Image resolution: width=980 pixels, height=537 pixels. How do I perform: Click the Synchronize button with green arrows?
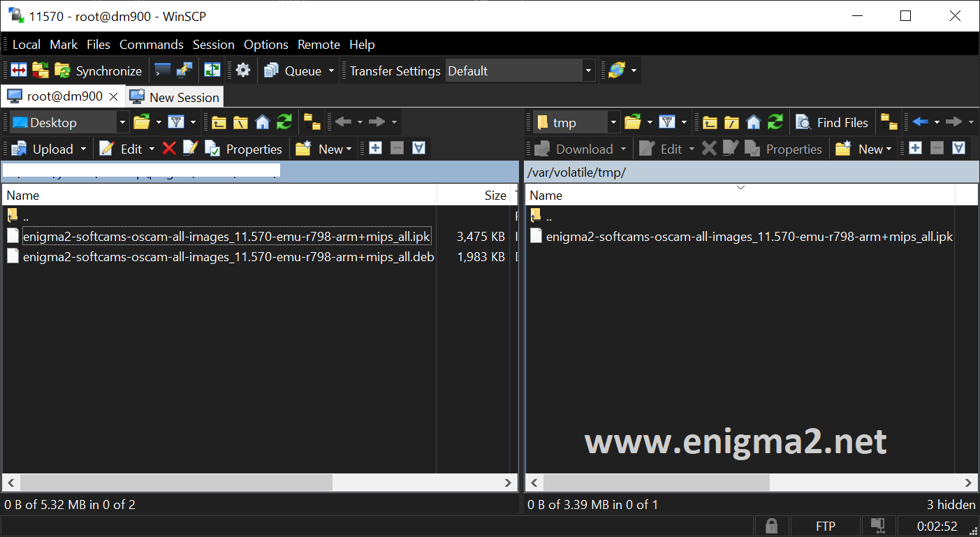pyautogui.click(x=98, y=71)
